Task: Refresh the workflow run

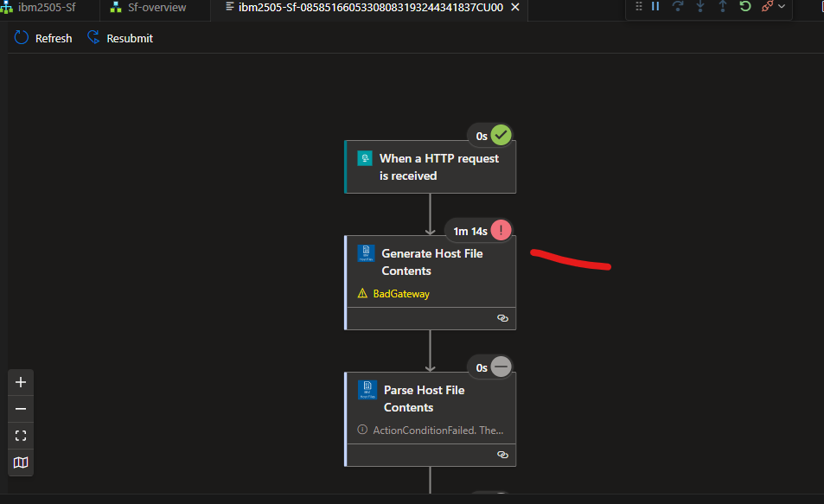Action: pyautogui.click(x=42, y=37)
